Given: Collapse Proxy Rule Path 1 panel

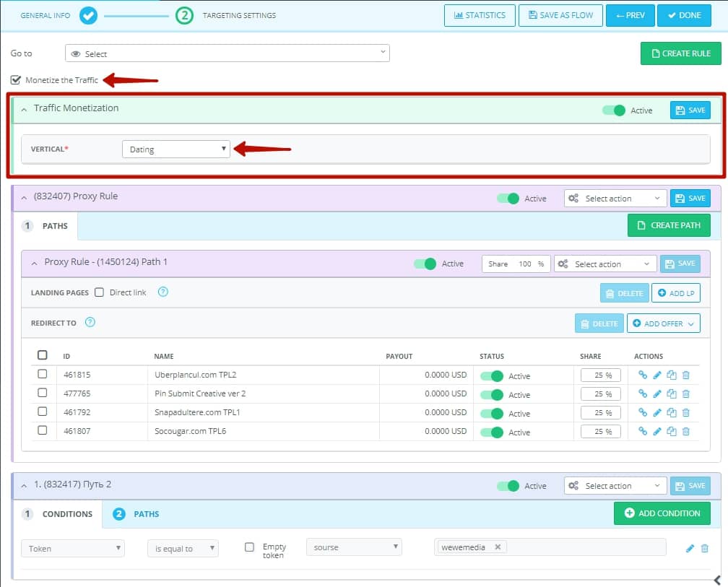Looking at the screenshot, I should click(34, 263).
